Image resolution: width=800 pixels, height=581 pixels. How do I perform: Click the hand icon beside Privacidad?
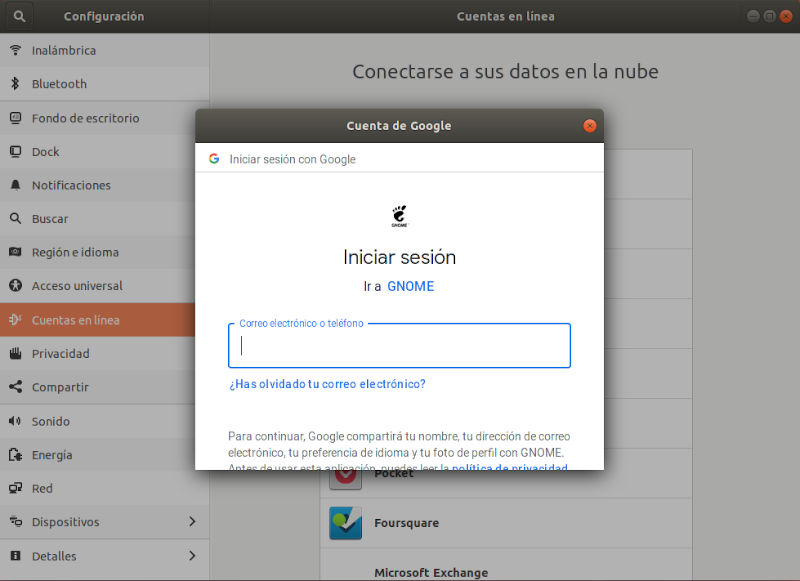pos(15,353)
